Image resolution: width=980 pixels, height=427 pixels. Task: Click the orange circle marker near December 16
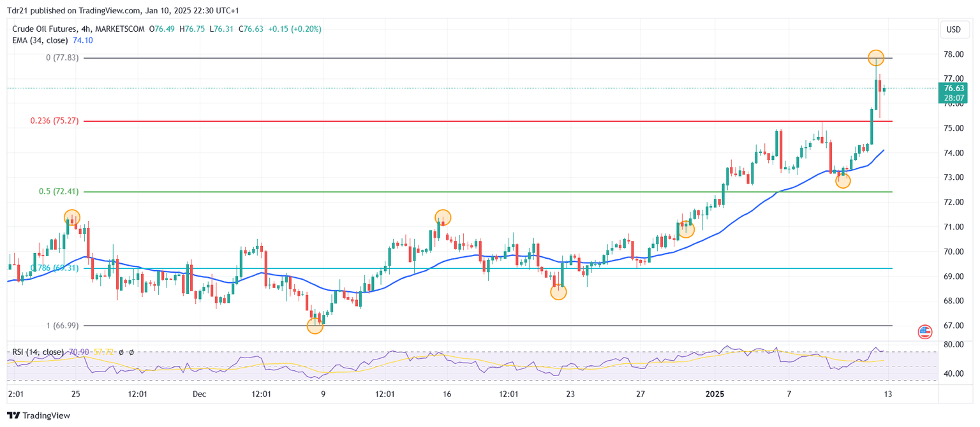pos(443,217)
